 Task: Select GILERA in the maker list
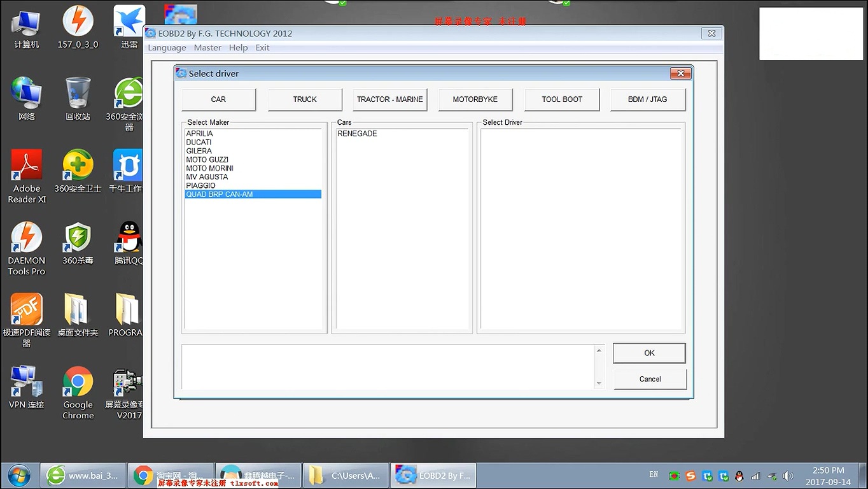pyautogui.click(x=253, y=151)
